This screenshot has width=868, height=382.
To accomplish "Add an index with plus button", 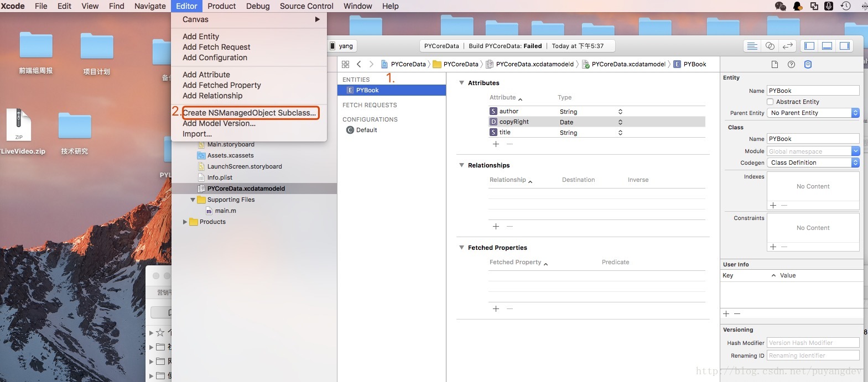I will pyautogui.click(x=773, y=205).
